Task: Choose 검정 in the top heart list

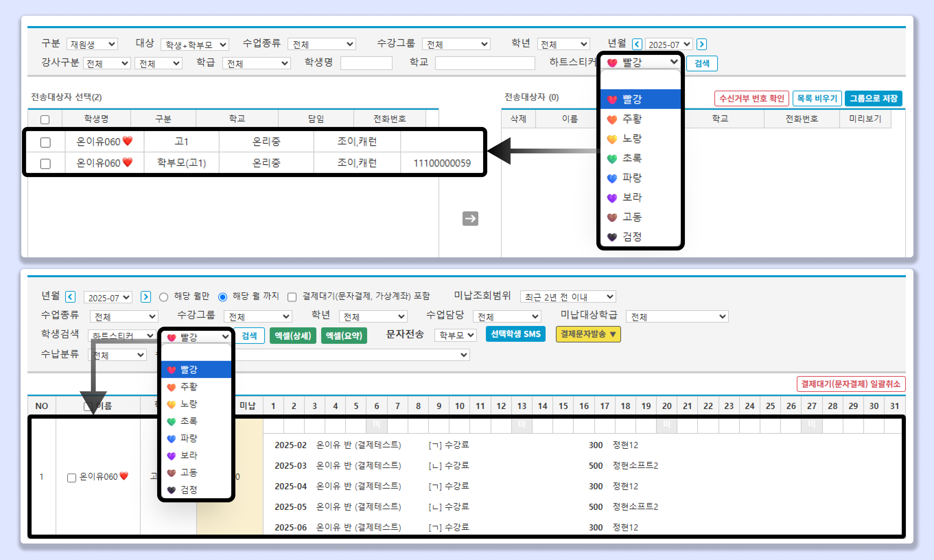Action: pos(632,237)
